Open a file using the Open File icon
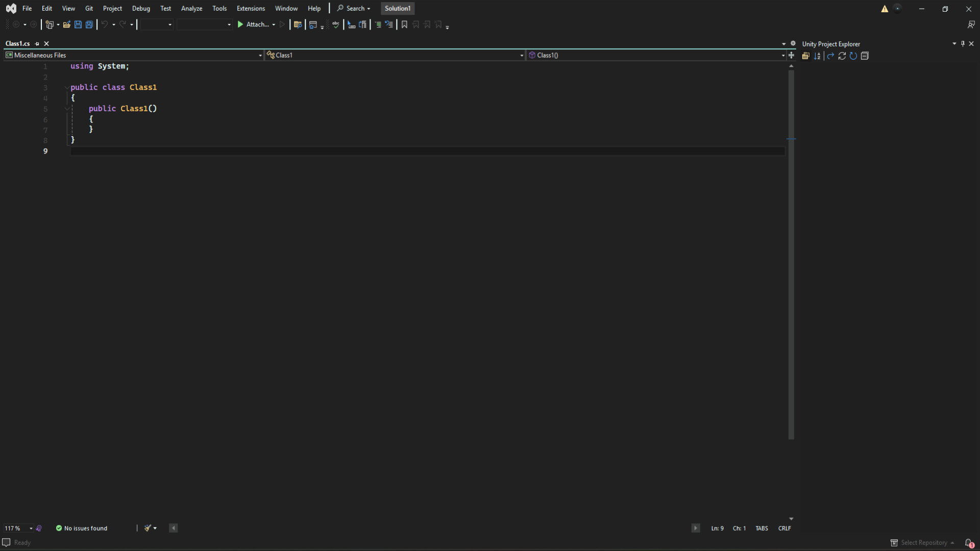This screenshot has width=980, height=551. 67,24
